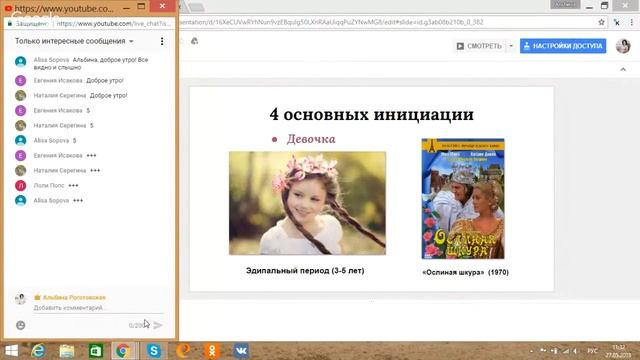Click the volume icon in system tray
The image size is (640, 360).
point(575,351)
